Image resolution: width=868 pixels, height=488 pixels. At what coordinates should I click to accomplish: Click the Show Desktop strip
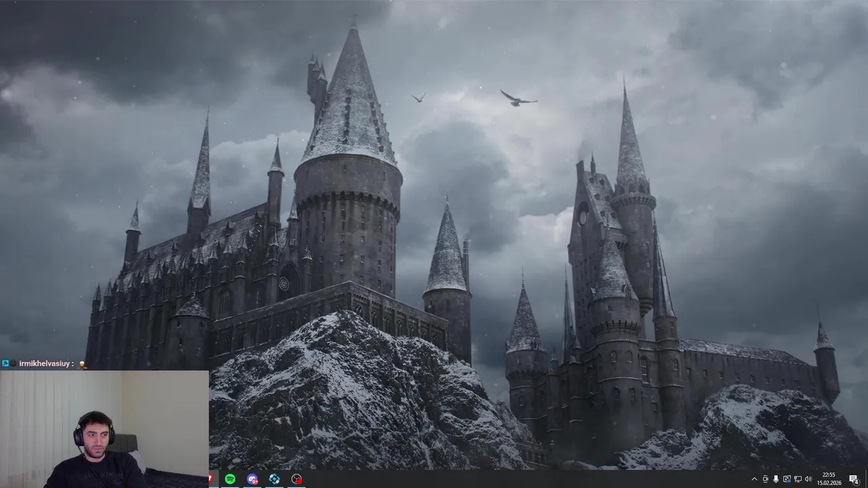click(866, 479)
